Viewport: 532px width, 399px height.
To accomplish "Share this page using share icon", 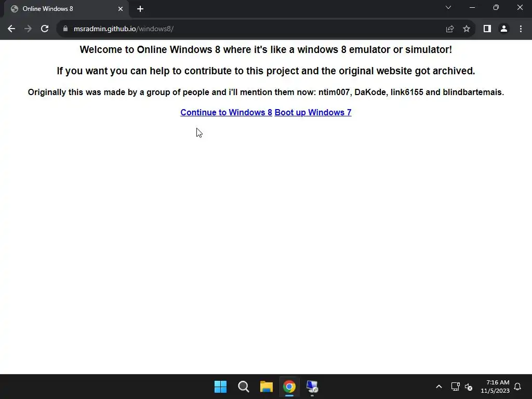I will pyautogui.click(x=450, y=29).
